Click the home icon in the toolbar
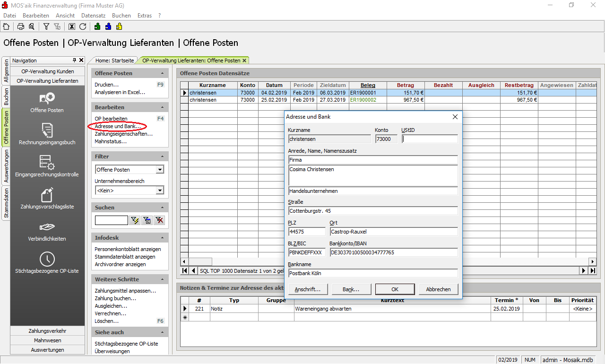 (6, 26)
